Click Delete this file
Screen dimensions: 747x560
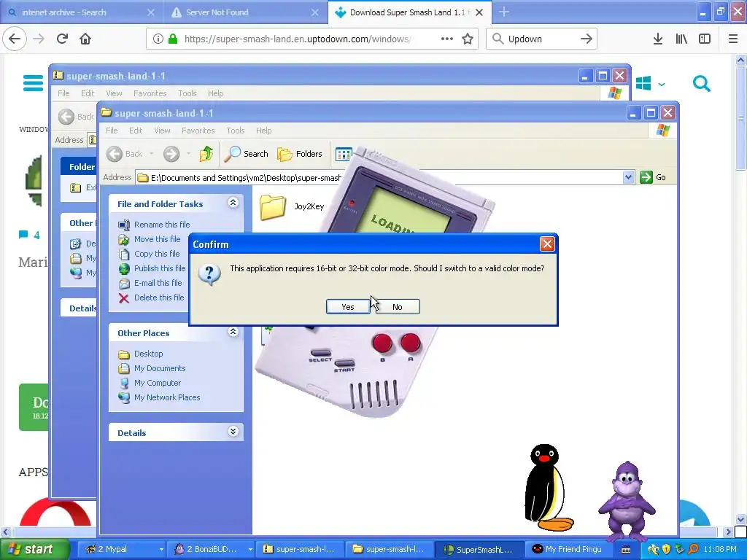[x=158, y=297]
